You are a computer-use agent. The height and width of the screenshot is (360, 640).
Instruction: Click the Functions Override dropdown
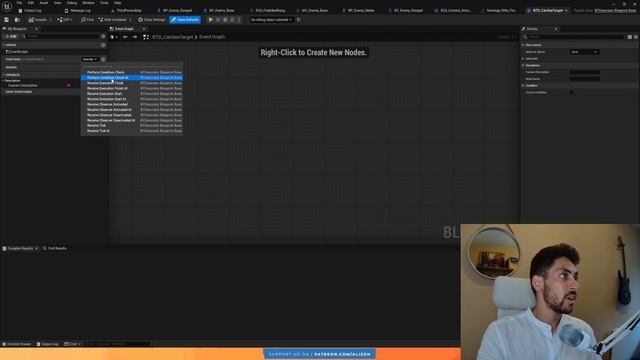(90, 60)
